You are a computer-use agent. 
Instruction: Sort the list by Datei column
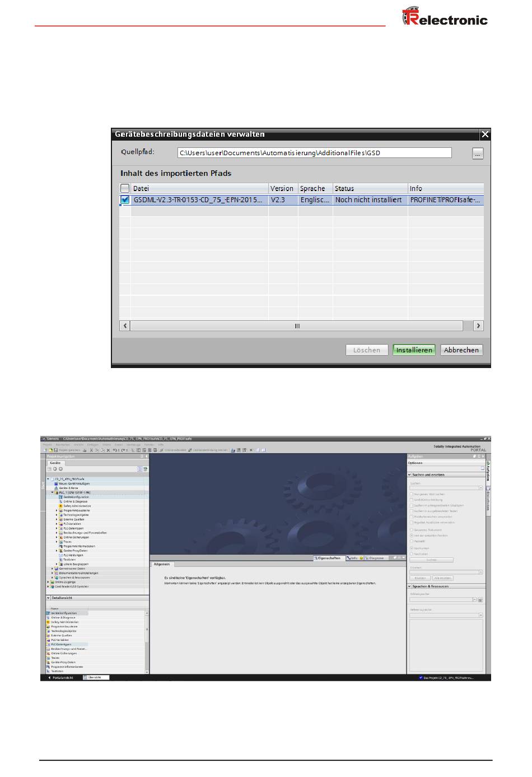[x=199, y=188]
